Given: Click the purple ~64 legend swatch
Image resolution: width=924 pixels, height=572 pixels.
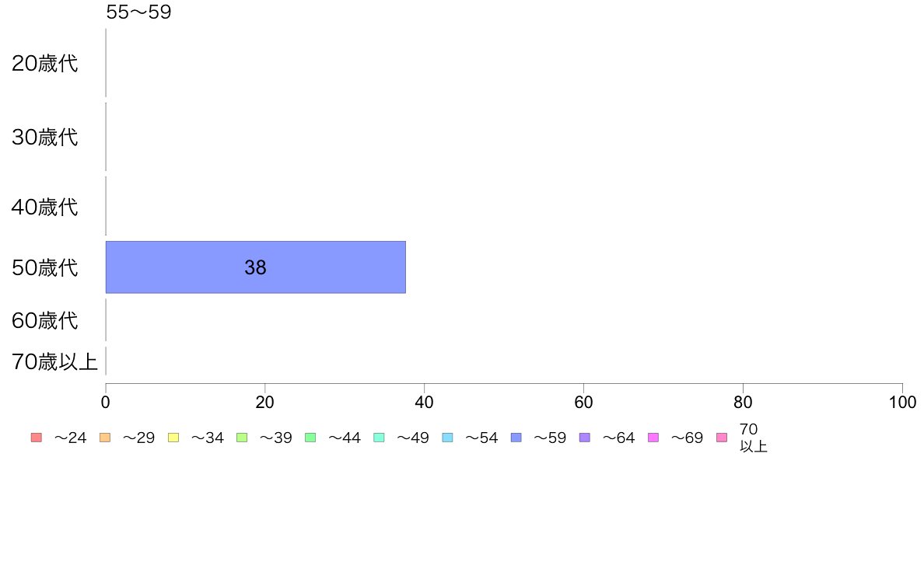Looking at the screenshot, I should (x=585, y=438).
